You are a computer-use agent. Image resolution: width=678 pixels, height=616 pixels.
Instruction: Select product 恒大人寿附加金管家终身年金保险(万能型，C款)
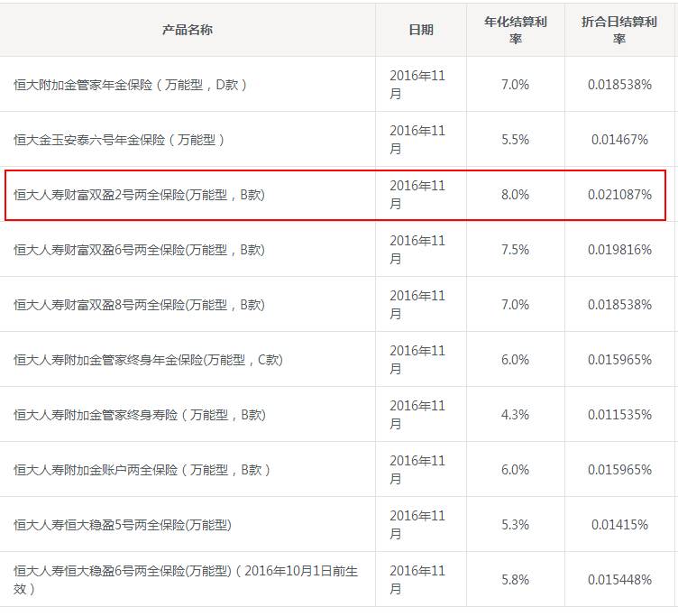pos(148,360)
